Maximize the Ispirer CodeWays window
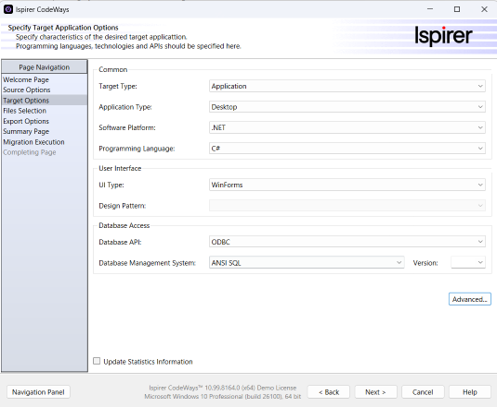 tap(457, 9)
